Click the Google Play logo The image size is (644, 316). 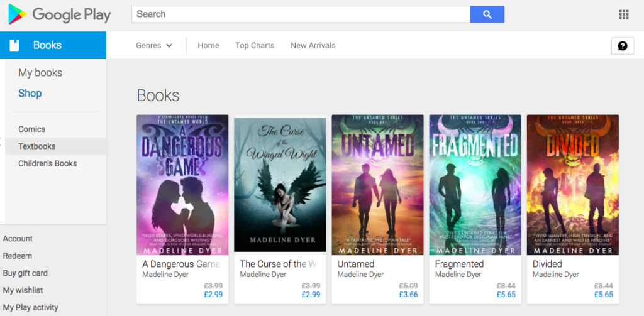click(x=60, y=15)
